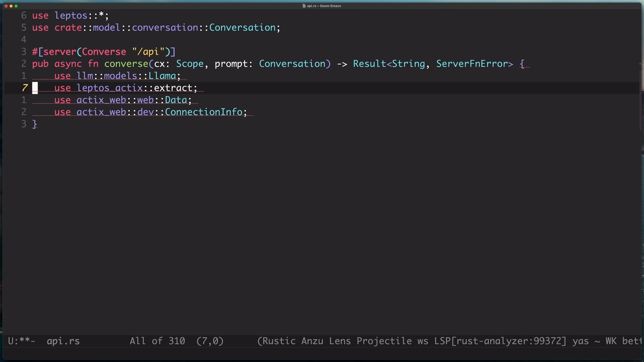Image resolution: width=644 pixels, height=362 pixels.
Task: Place cursor on ConnectionInfo in the code
Action: point(203,112)
